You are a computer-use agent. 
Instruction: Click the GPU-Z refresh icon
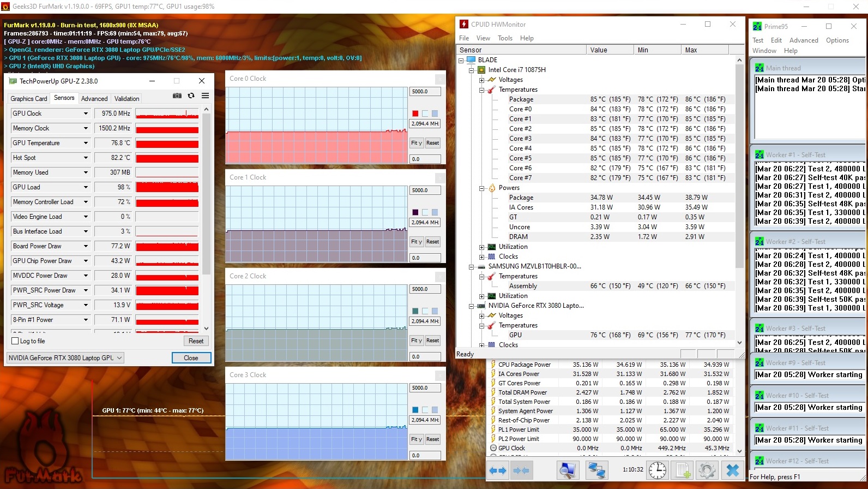(191, 96)
